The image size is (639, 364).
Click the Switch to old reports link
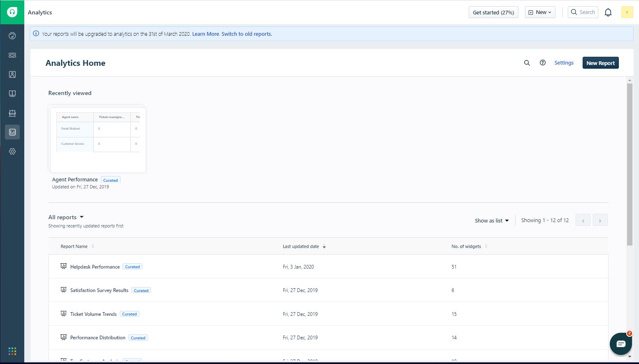coord(246,34)
